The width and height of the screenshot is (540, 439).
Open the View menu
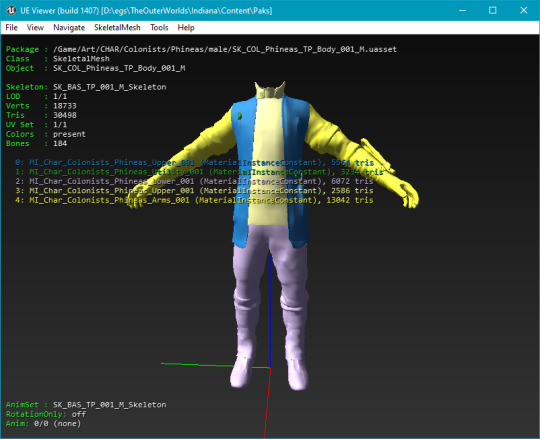(x=35, y=28)
